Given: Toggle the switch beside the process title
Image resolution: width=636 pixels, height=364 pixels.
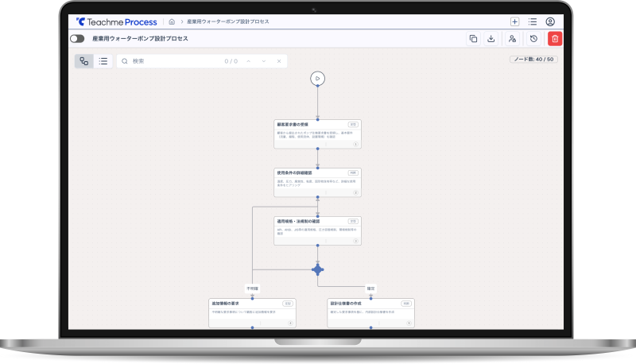Looking at the screenshot, I should tap(77, 38).
